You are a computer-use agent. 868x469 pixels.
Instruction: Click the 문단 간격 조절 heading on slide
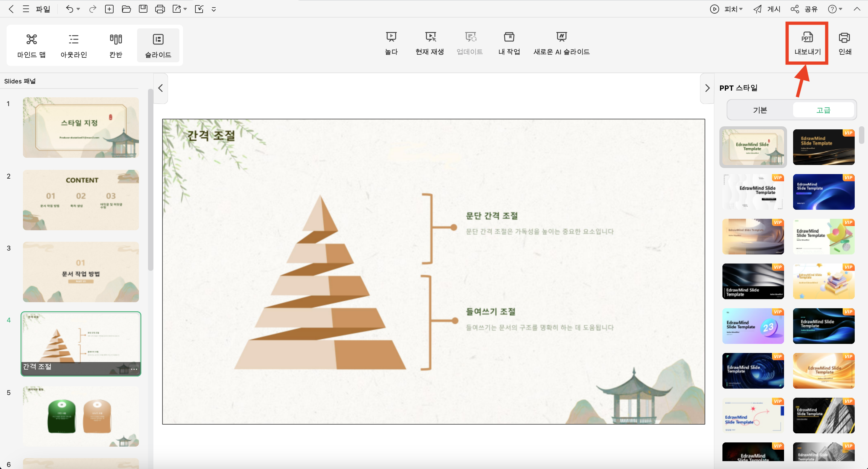tap(492, 216)
